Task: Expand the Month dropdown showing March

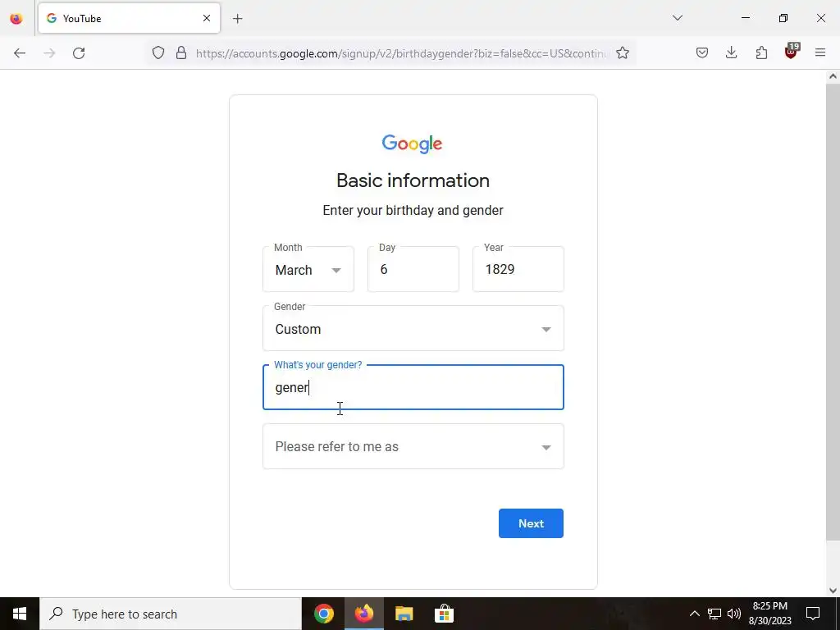Action: coord(308,269)
